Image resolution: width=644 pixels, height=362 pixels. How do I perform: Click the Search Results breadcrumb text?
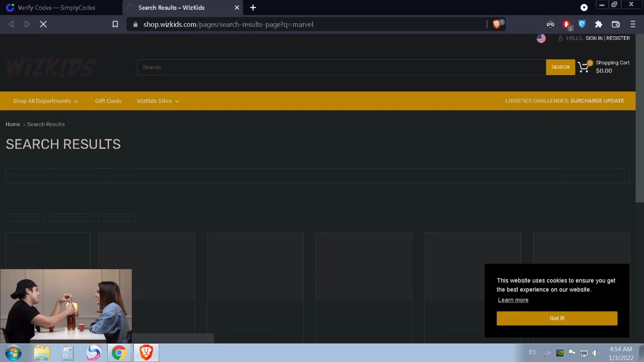click(x=46, y=124)
